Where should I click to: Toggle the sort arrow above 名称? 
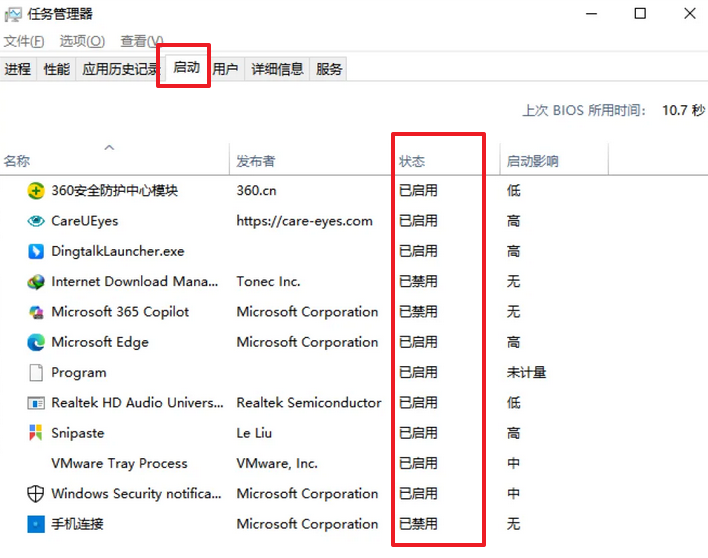[109, 147]
